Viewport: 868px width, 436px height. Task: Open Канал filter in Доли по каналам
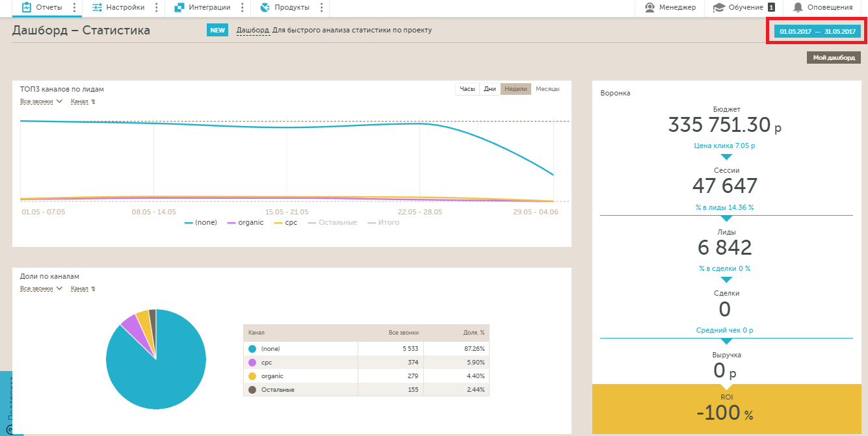point(83,289)
